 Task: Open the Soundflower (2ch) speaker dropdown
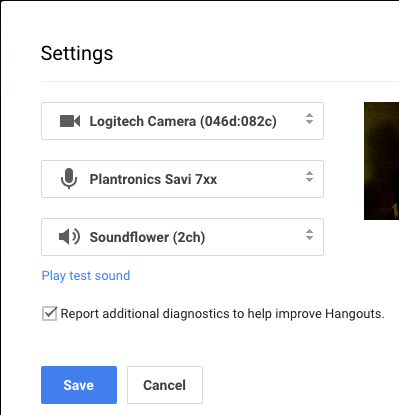coord(182,237)
